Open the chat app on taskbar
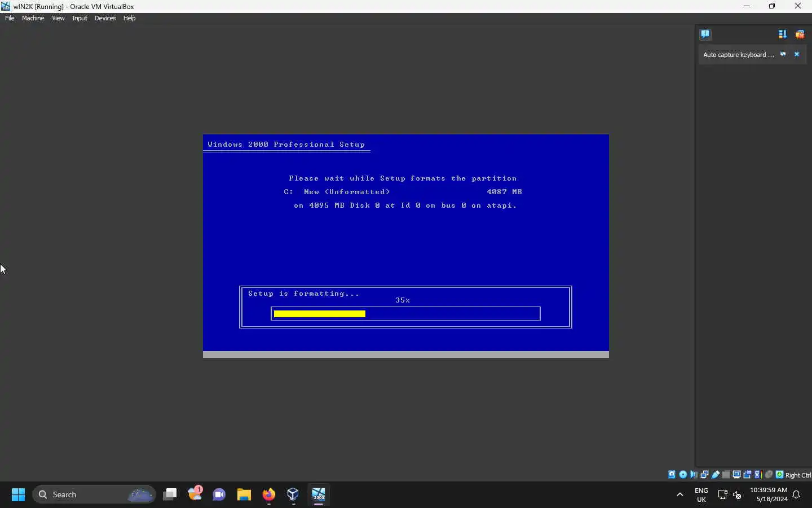 [x=219, y=494]
